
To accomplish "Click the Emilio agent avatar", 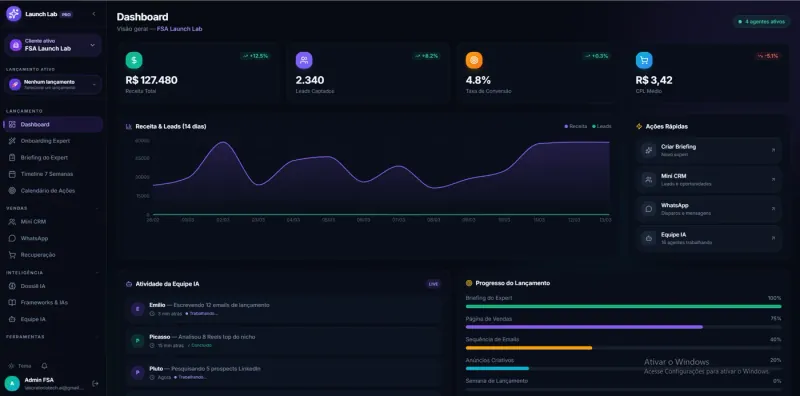I will tap(138, 309).
